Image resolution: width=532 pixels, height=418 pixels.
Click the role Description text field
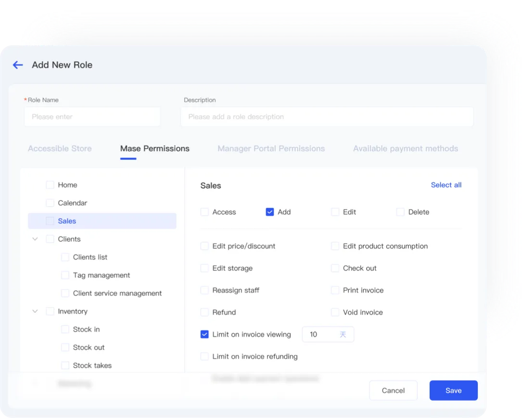coord(327,117)
